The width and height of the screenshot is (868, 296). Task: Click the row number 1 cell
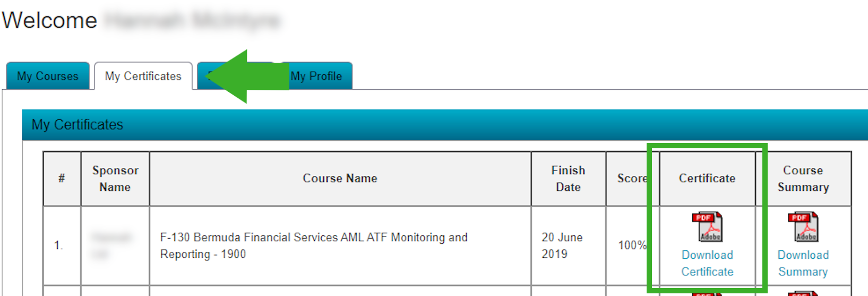62,246
